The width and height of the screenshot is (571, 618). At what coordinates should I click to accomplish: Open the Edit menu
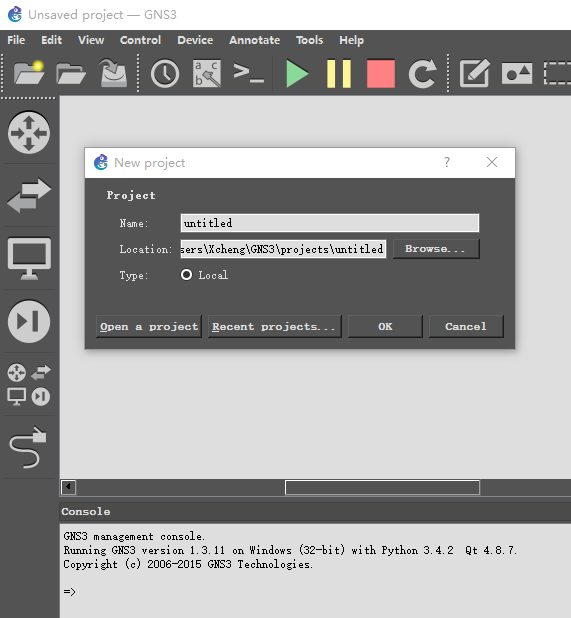[52, 40]
